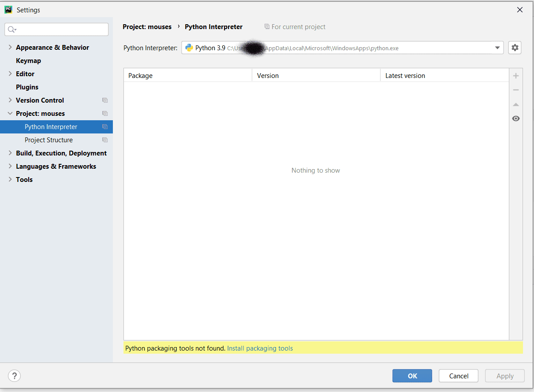The height and width of the screenshot is (392, 534).
Task: Click the help question mark icon
Action: pyautogui.click(x=15, y=376)
